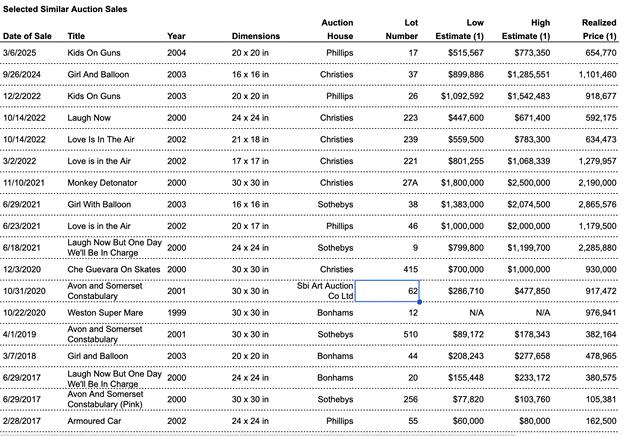This screenshot has height=436, width=624.
Task: Click lot number cell '27A'
Action: tap(409, 184)
